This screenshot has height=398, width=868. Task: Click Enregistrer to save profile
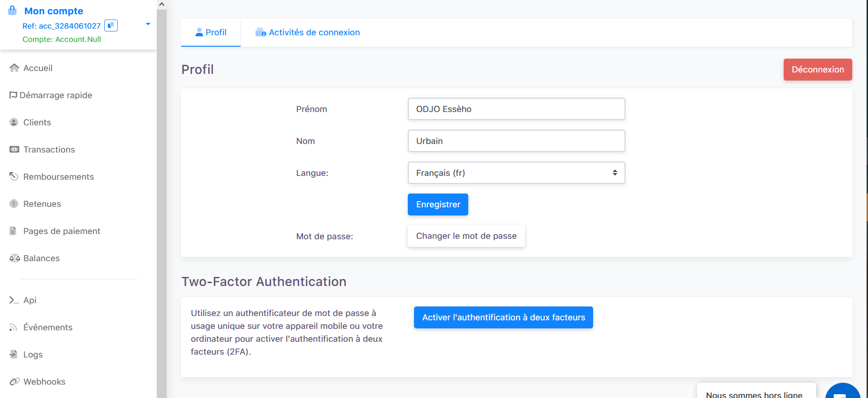point(438,204)
